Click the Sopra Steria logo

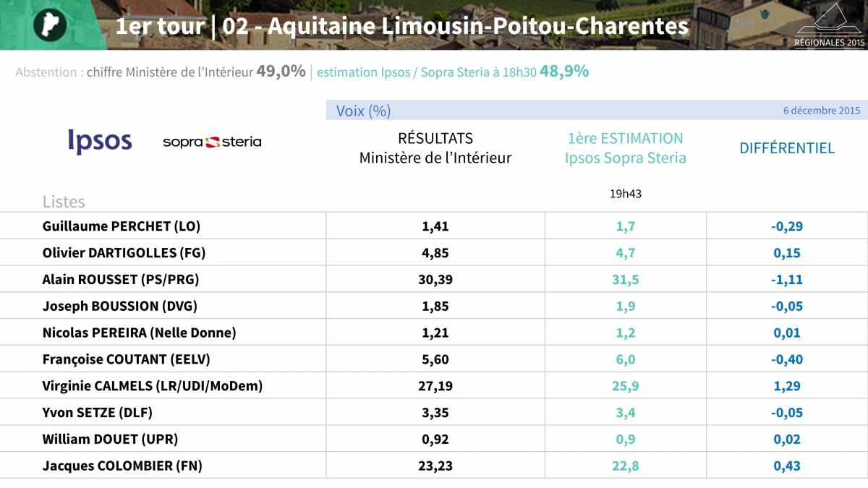click(x=212, y=142)
